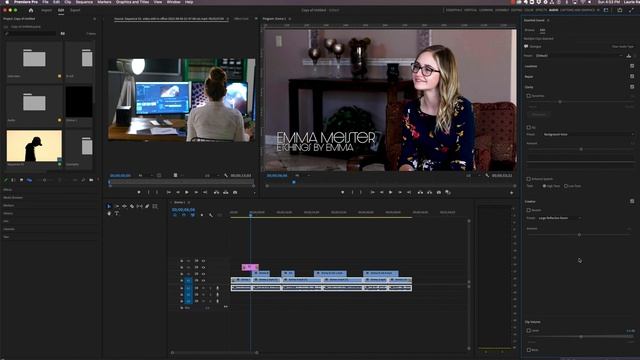Image resolution: width=640 pixels, height=360 pixels.
Task: Open Reverb preset Large Reflective Room dropdown
Action: (559, 218)
